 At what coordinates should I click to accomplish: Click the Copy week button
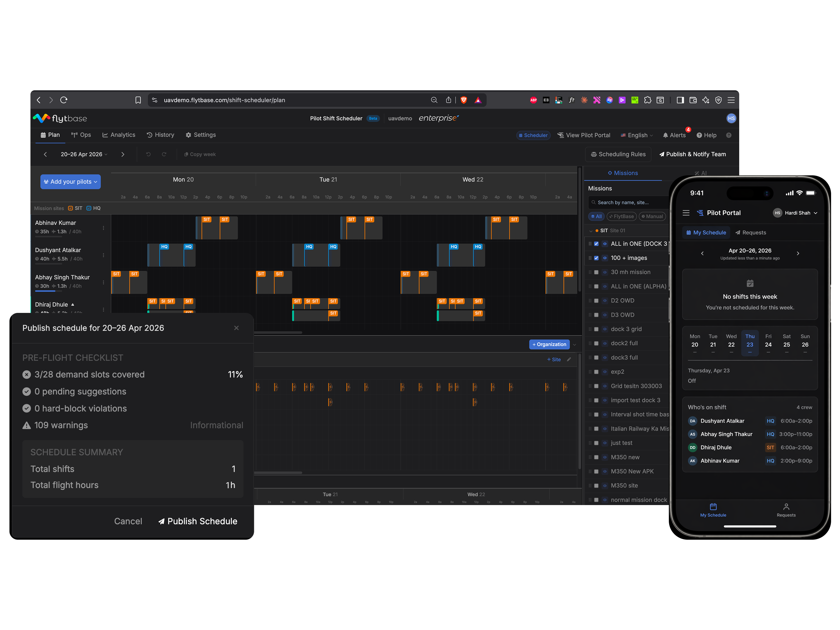200,154
